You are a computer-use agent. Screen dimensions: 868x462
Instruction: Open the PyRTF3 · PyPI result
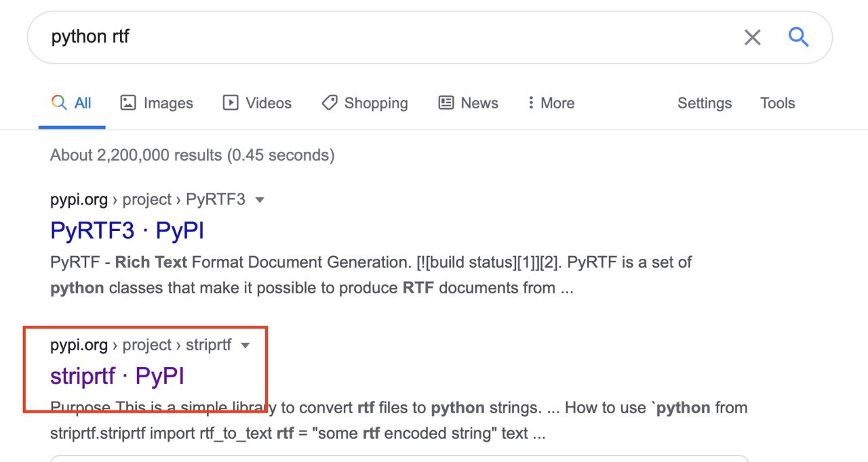[127, 231]
